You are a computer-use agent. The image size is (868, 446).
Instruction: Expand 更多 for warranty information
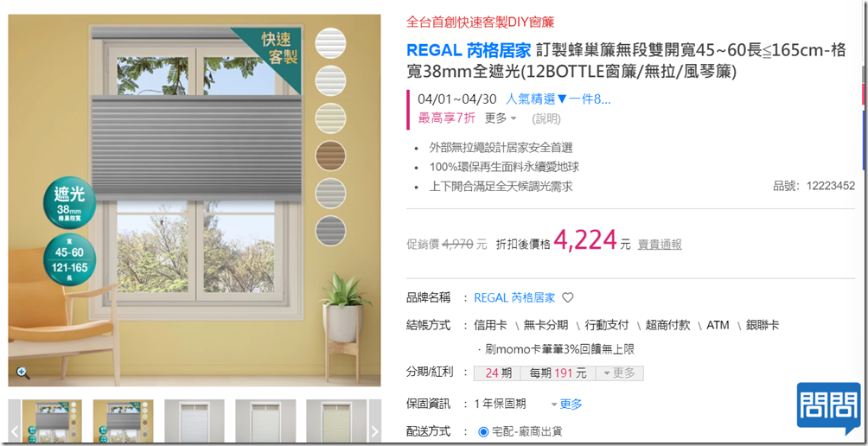pos(566,405)
